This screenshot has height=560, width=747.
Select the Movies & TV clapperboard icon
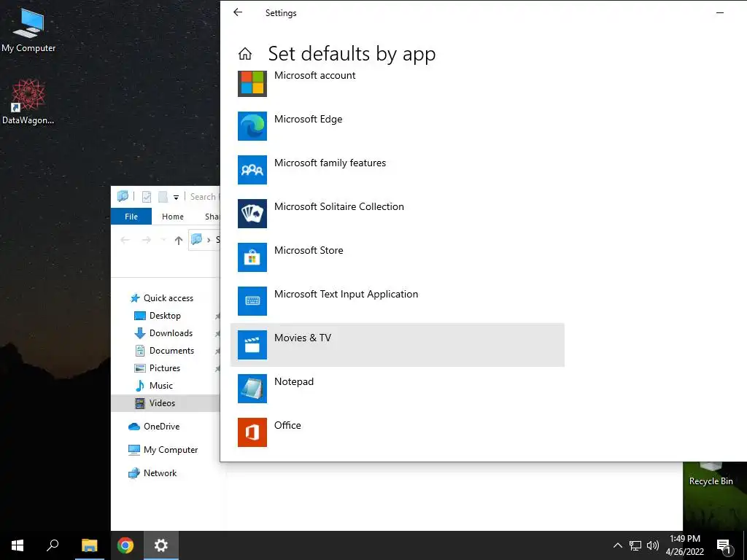pos(252,345)
